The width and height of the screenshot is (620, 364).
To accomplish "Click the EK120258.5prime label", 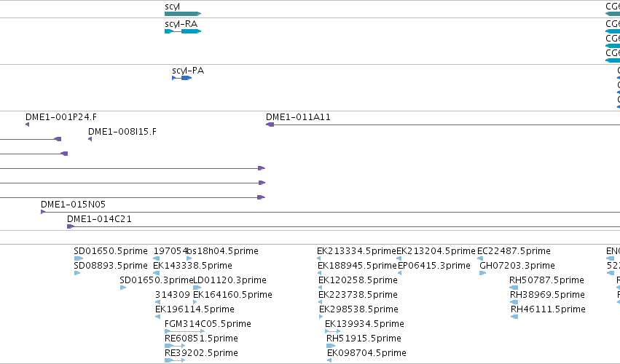I will tap(358, 280).
